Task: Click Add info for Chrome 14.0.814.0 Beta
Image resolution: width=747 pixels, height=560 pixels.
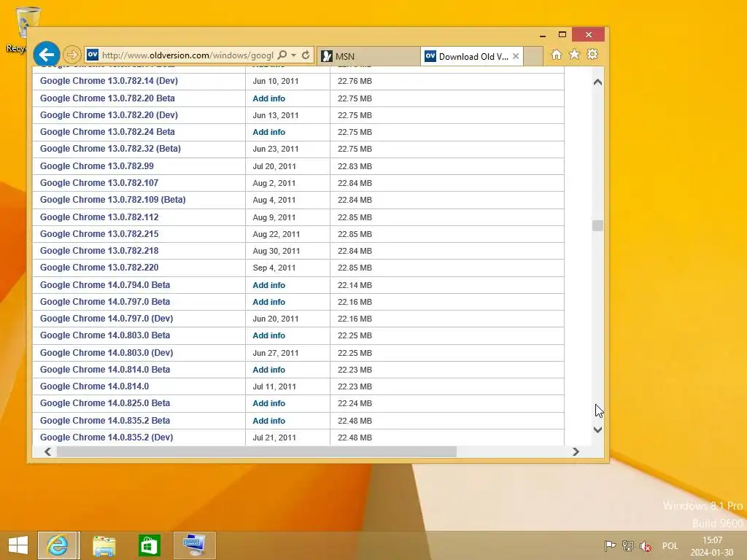Action: click(268, 370)
